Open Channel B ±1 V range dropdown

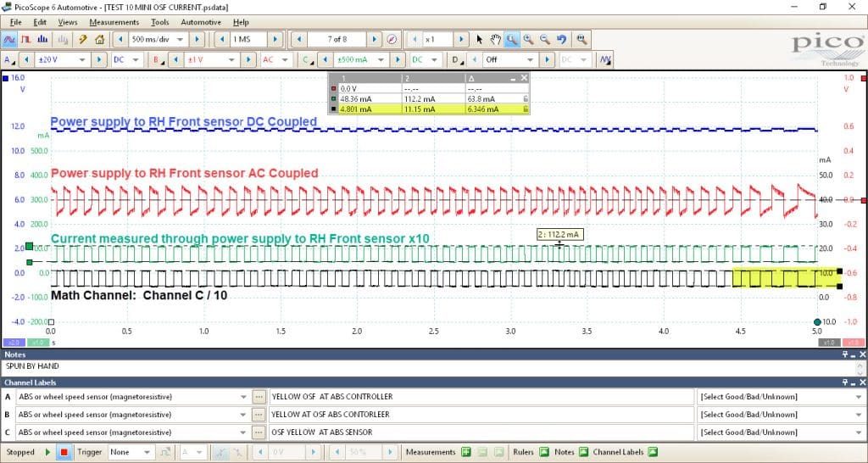[232, 59]
